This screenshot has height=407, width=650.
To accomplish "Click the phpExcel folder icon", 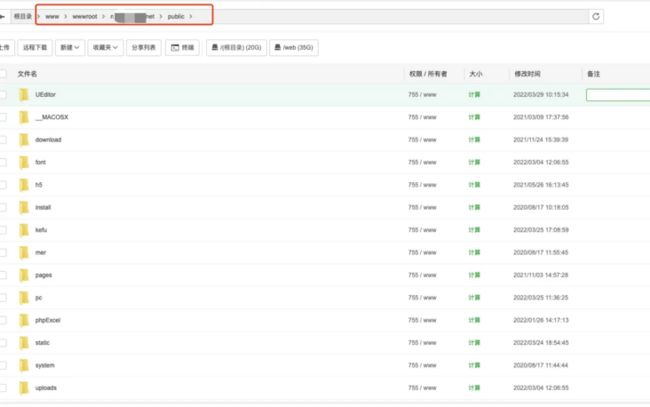I will coord(24,320).
